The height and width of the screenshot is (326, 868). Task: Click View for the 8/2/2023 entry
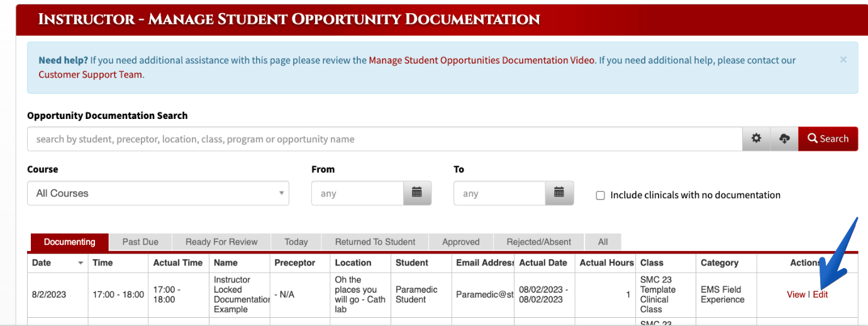tap(796, 295)
